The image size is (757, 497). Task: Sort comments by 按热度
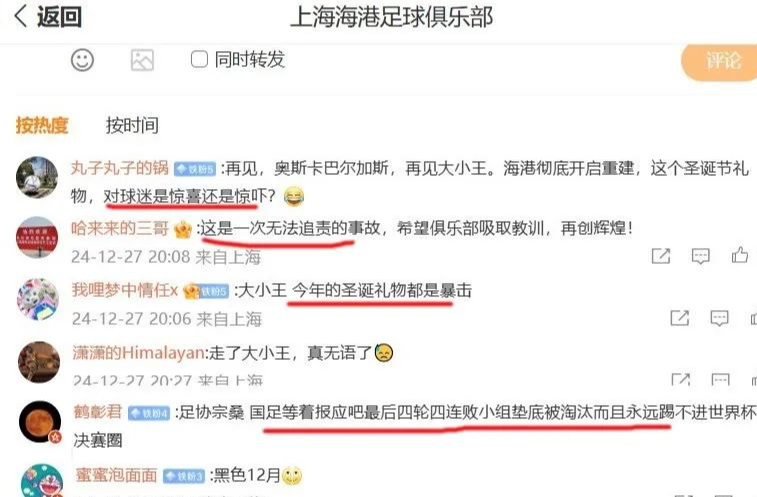42,125
